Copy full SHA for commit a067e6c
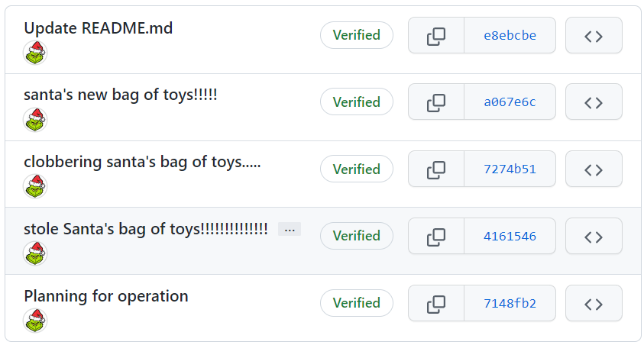This screenshot has width=644, height=345. coord(436,102)
